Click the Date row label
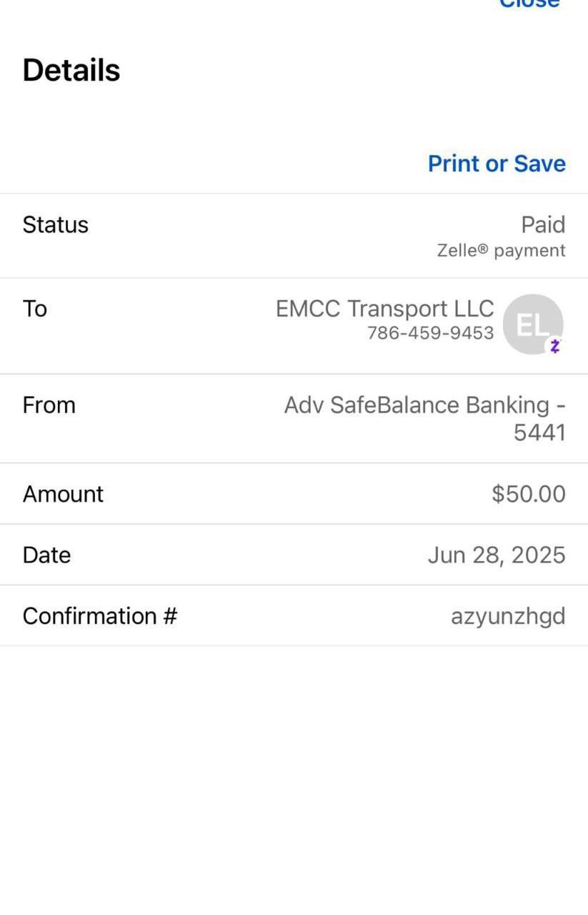 (46, 555)
